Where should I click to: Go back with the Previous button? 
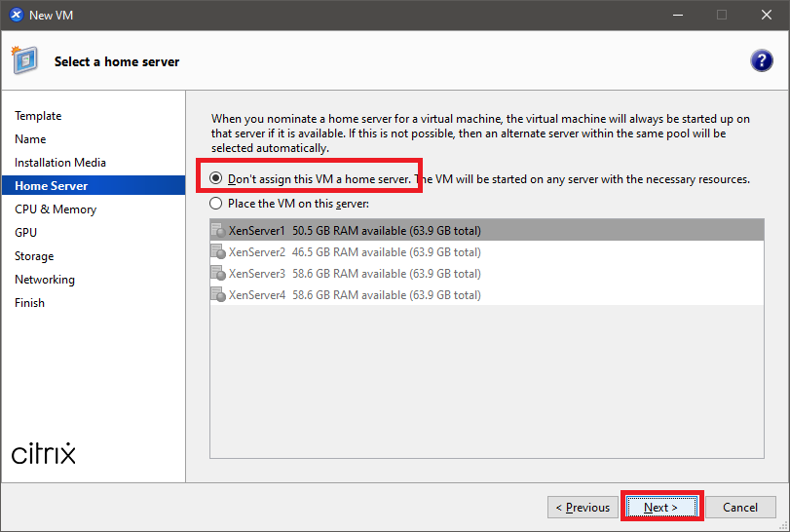(x=583, y=508)
